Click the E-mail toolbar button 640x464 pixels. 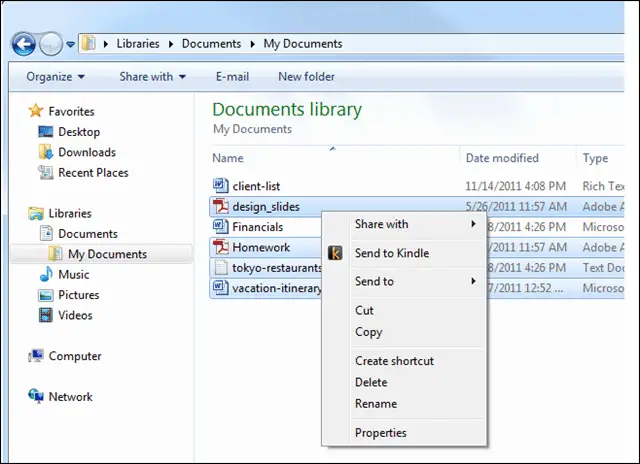232,77
